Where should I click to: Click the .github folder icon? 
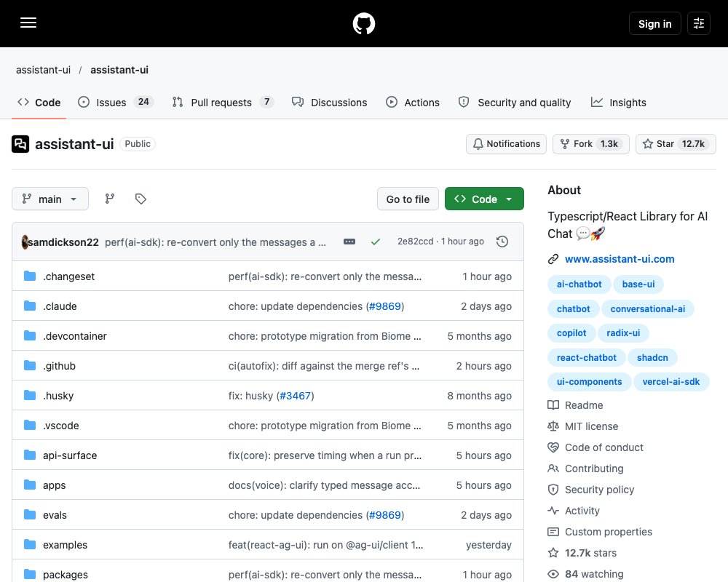coord(30,366)
